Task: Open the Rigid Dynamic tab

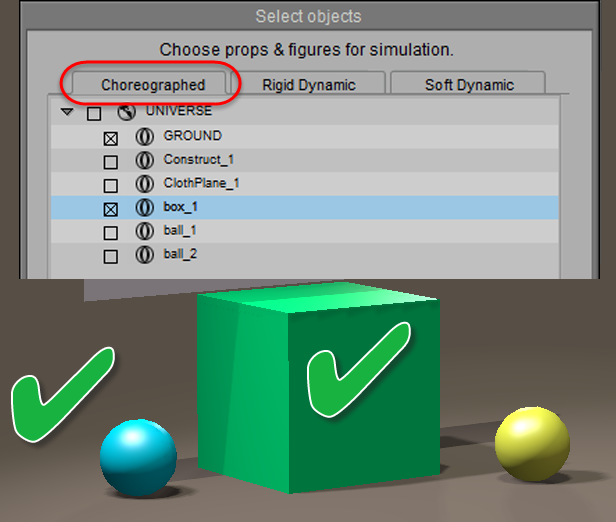Action: click(x=309, y=83)
